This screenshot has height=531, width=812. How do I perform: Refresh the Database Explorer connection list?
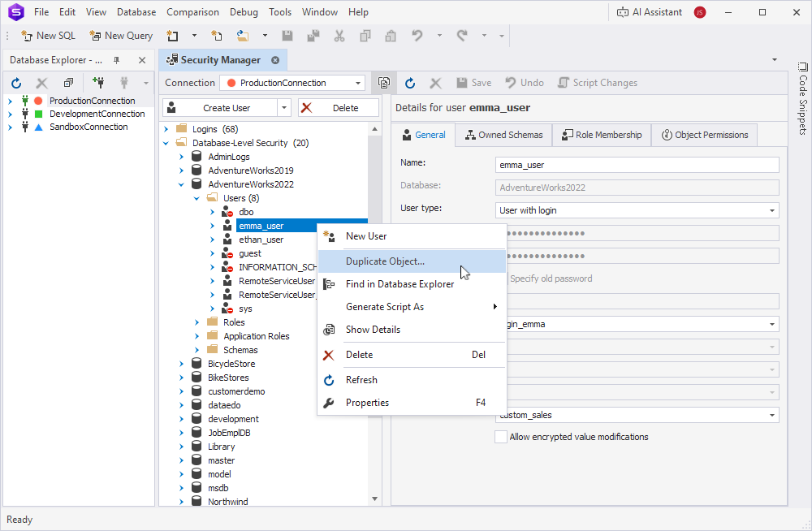pos(15,82)
